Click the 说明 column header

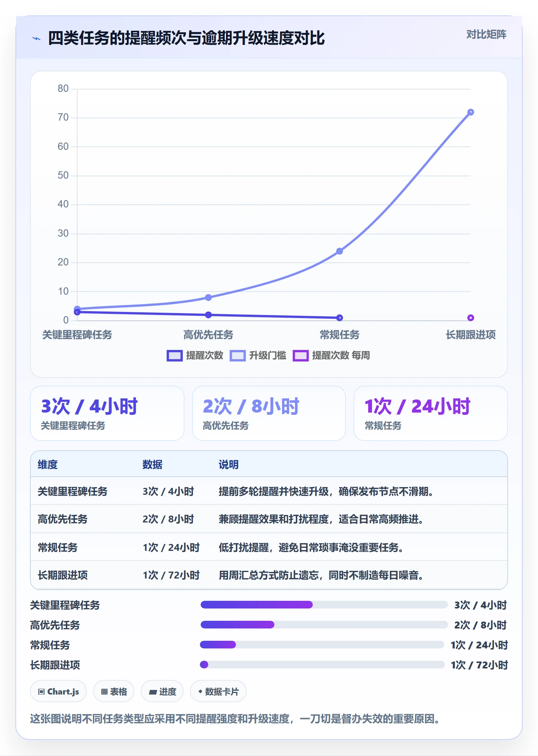229,464
